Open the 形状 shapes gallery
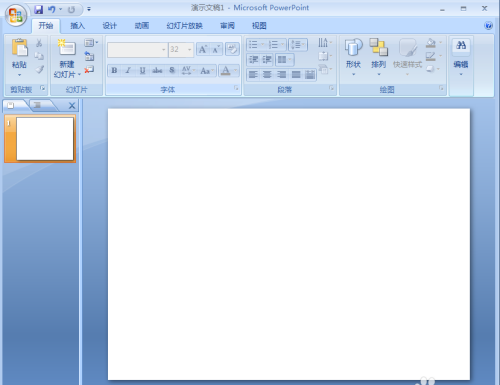The width and height of the screenshot is (500, 385). (354, 57)
